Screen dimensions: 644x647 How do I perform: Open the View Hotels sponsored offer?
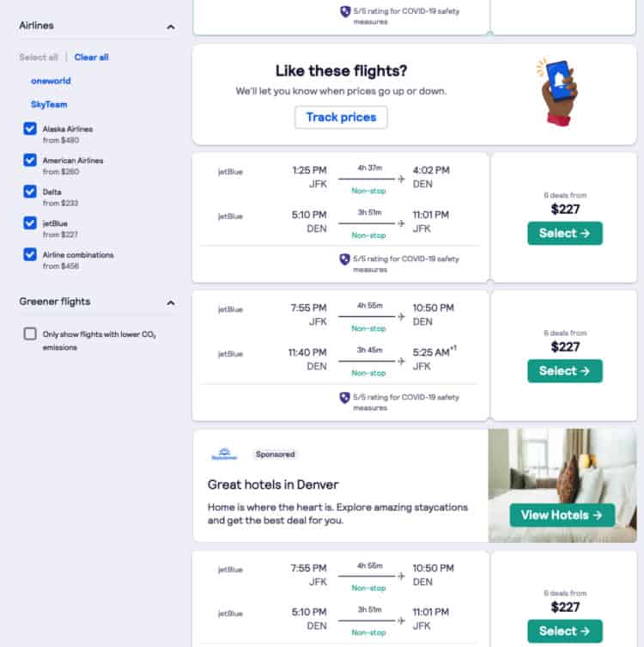pyautogui.click(x=562, y=515)
